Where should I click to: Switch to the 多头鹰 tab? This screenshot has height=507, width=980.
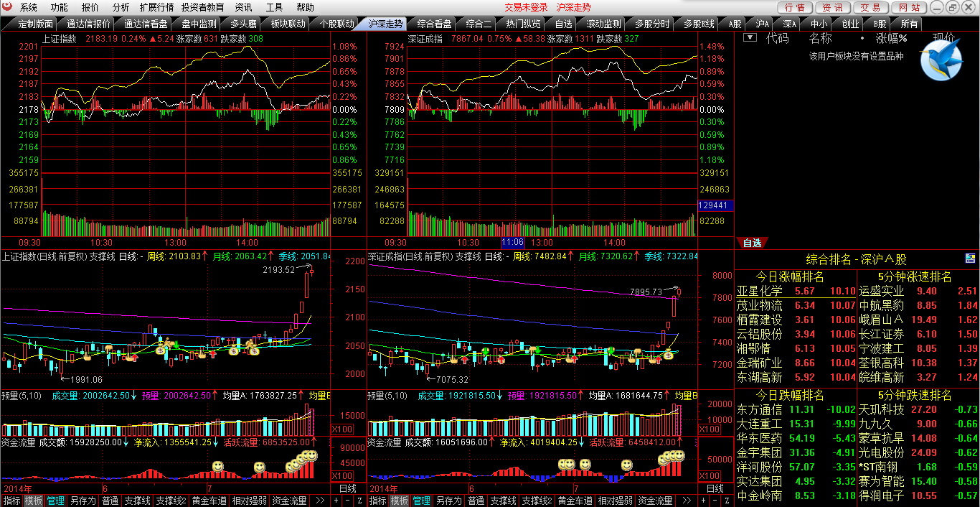[x=243, y=24]
